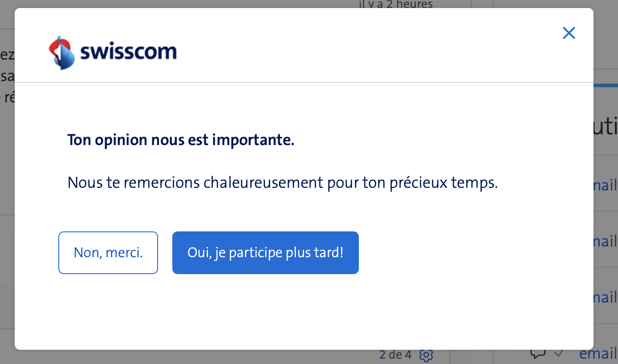Image resolution: width=618 pixels, height=364 pixels.
Task: Open the email link beside the green checkmark
Action: pos(598,354)
